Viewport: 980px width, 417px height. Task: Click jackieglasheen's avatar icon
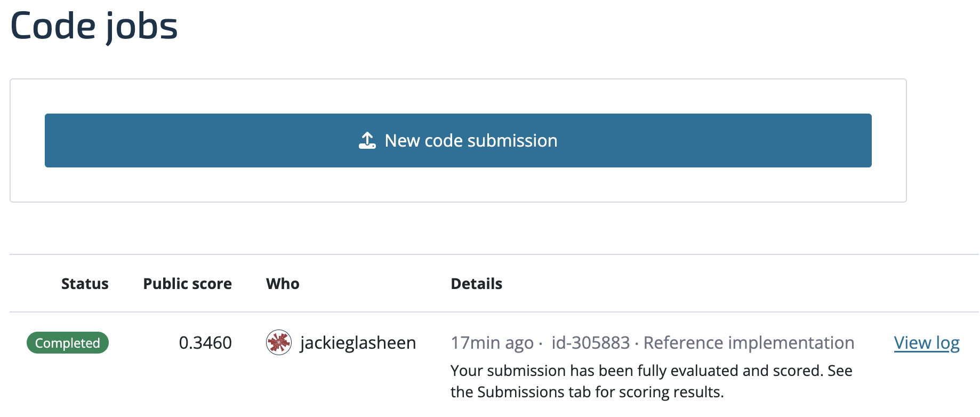[278, 343]
